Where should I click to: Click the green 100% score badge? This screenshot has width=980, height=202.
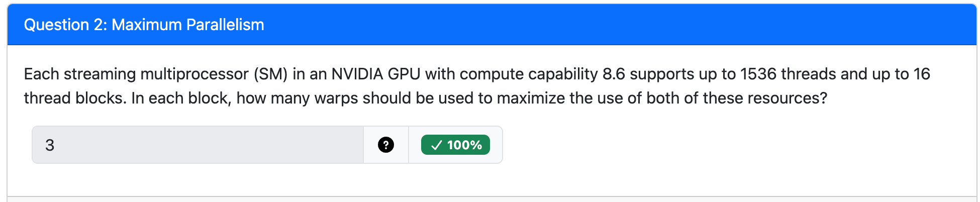click(455, 145)
